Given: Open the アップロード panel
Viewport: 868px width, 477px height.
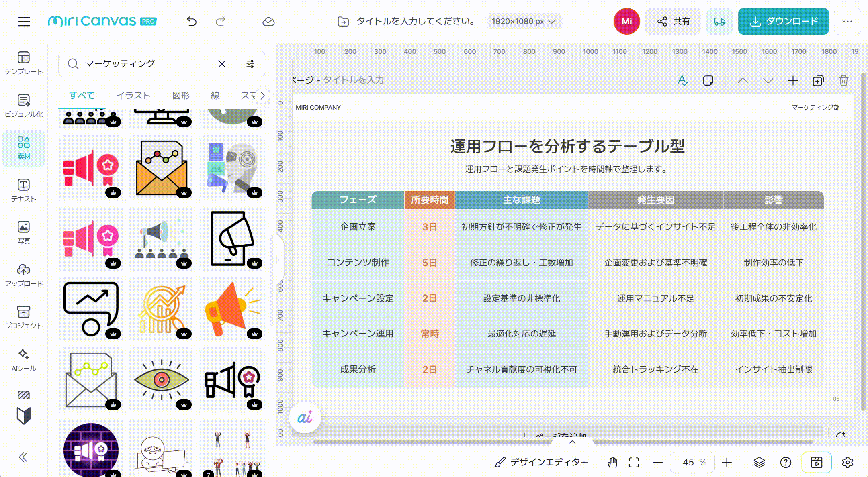Looking at the screenshot, I should pyautogui.click(x=24, y=275).
